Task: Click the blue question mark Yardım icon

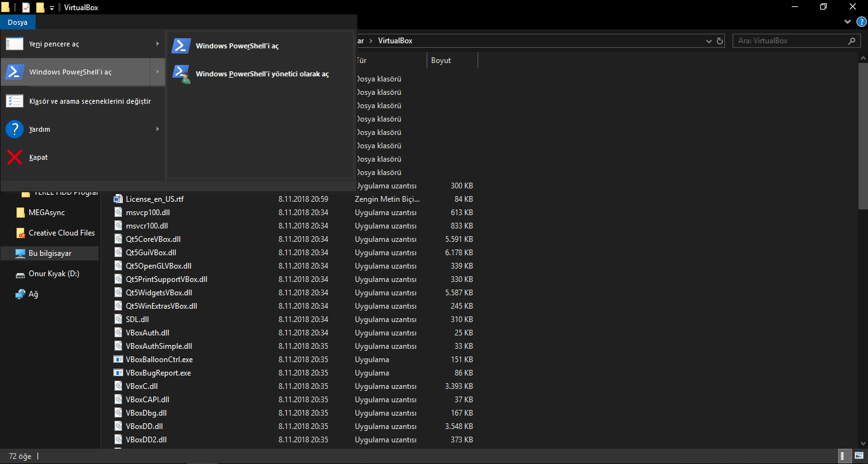Action: (x=15, y=129)
